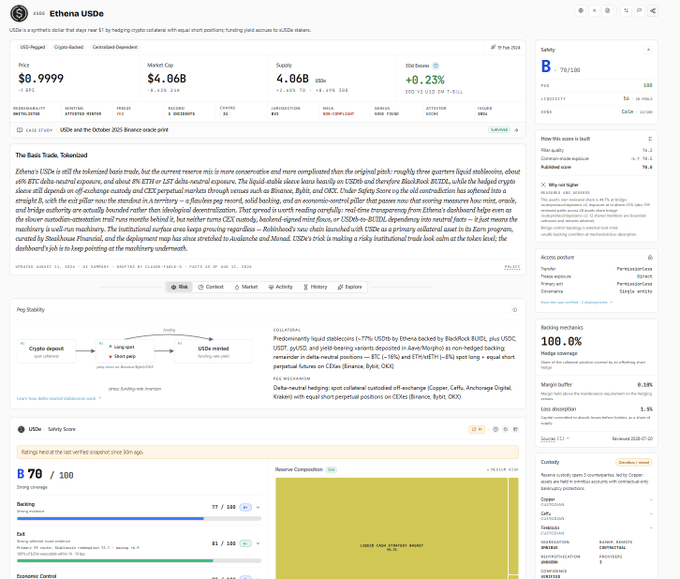Viewport: 680px width, 579px height.
Task: Click the help icon in Safety Score header
Action: 495,429
